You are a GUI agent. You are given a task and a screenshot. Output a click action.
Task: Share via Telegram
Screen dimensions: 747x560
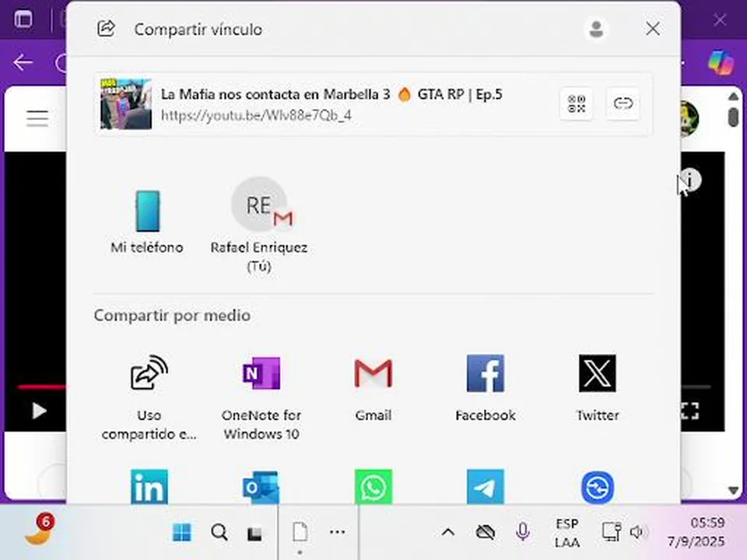click(x=486, y=487)
